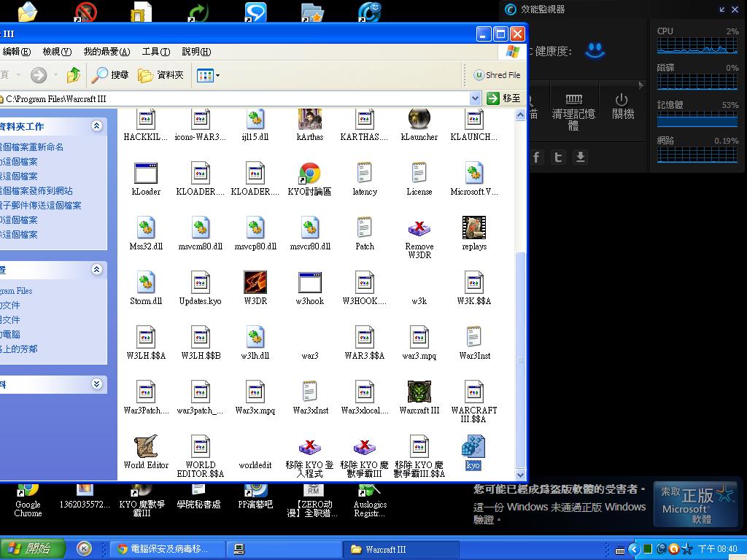747x560 pixels.
Task: Open the 我的最愛(A) menu
Action: (107, 52)
